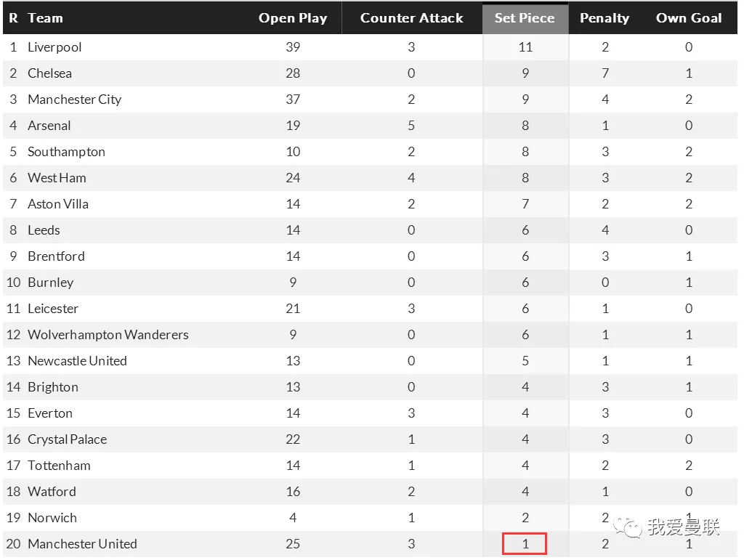Viewport: 744px width, 560px height.
Task: Click the red-boxed Set Piece cell
Action: (x=525, y=544)
